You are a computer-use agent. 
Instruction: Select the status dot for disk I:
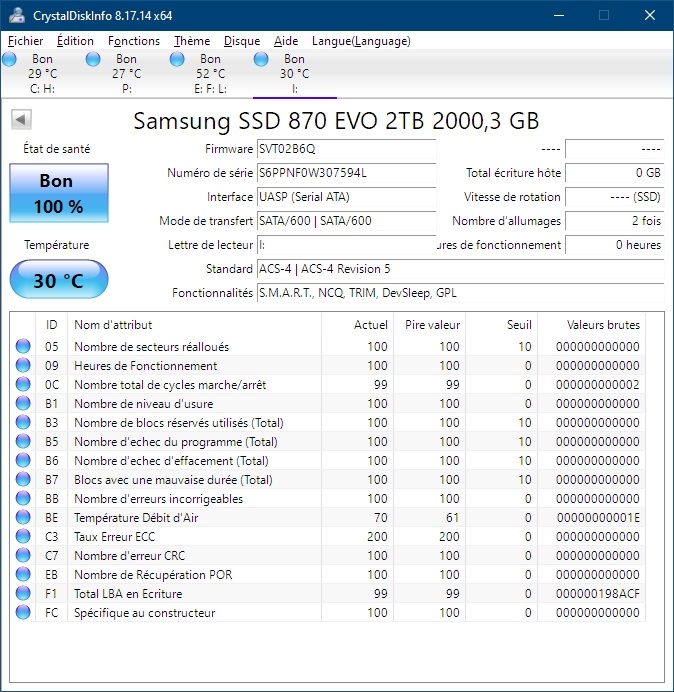point(261,59)
